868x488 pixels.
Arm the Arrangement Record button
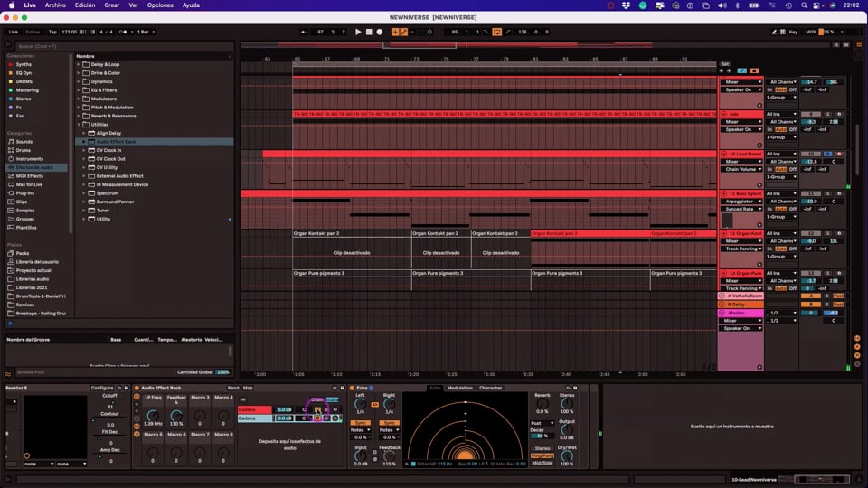(380, 33)
